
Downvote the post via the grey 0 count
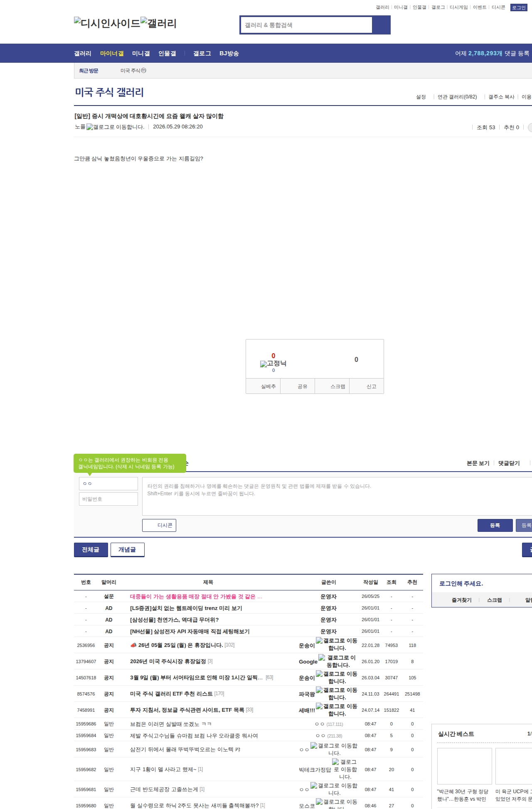point(356,359)
